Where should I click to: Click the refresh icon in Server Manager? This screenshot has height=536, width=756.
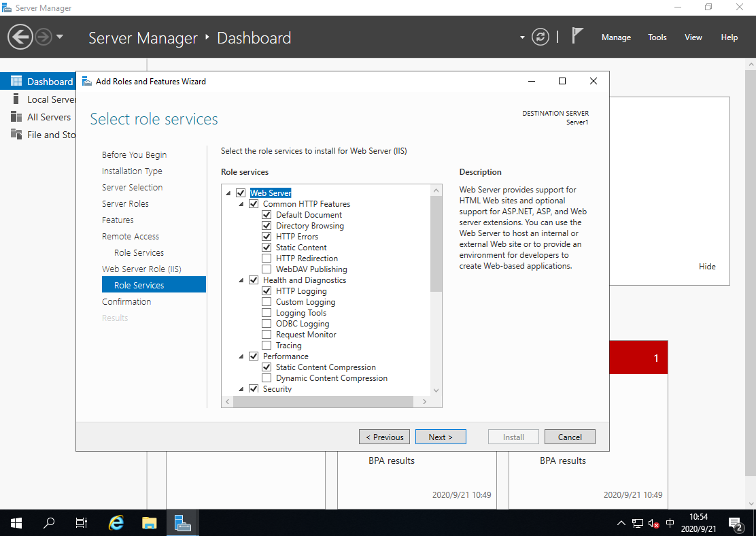(x=540, y=37)
